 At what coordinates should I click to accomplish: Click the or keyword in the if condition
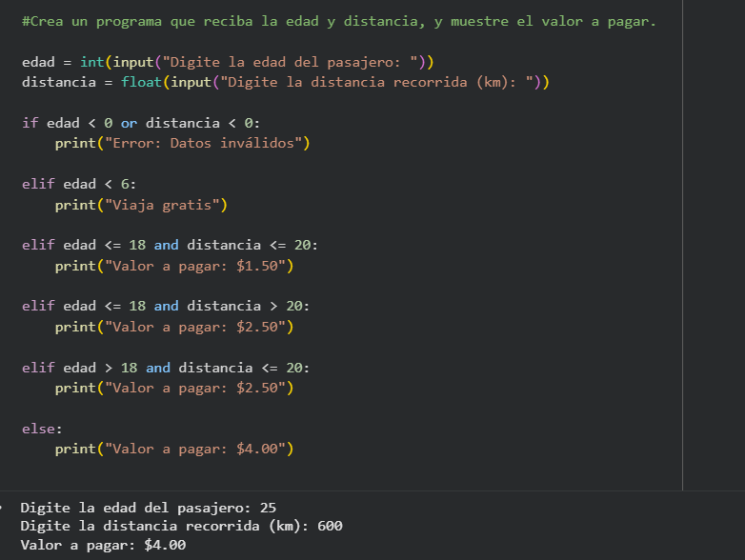tap(129, 123)
